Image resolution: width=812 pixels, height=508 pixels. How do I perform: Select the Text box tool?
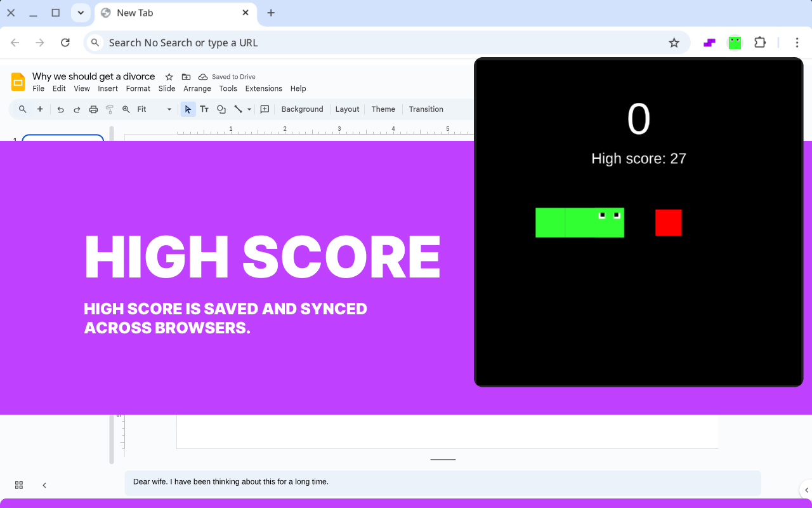[204, 109]
